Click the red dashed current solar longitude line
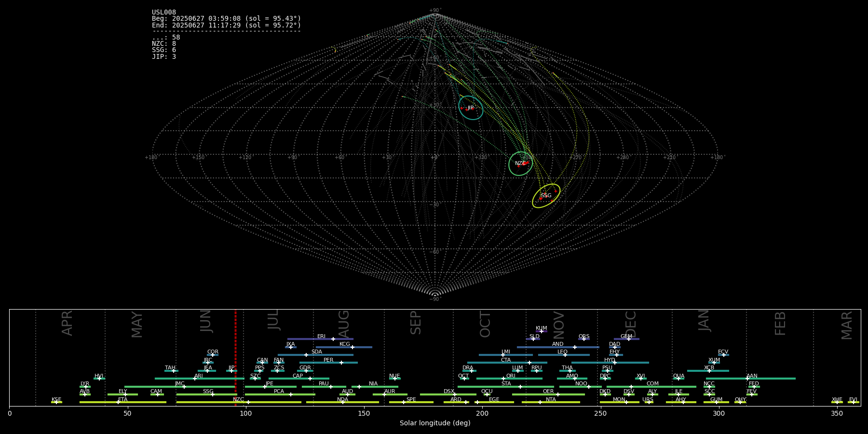Screen dimensions: 868x434 pos(235,357)
